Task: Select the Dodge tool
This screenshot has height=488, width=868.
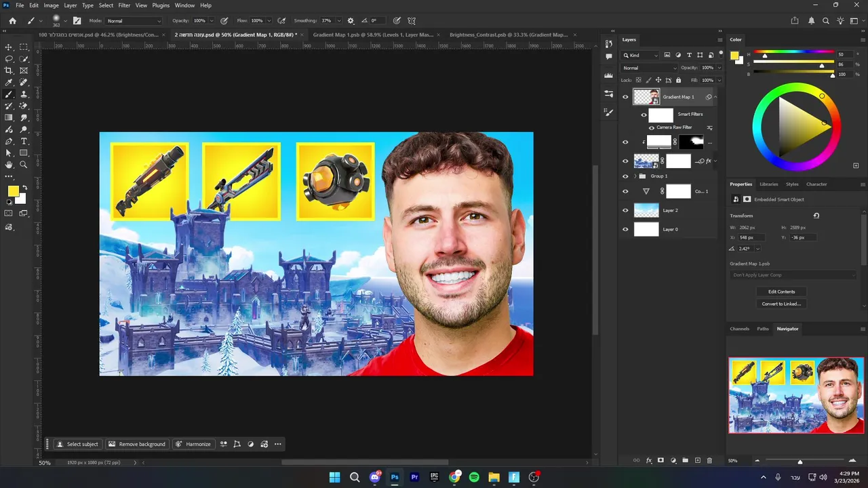Action: pyautogui.click(x=24, y=129)
